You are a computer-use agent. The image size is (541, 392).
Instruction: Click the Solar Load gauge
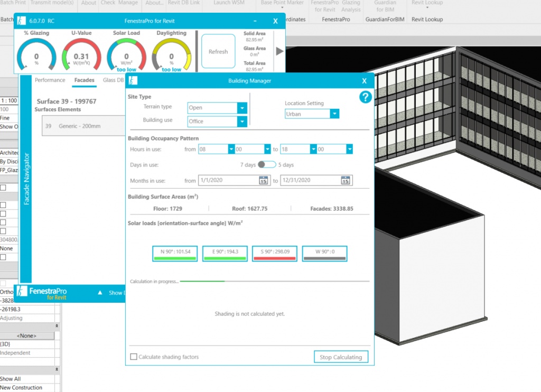coord(127,55)
